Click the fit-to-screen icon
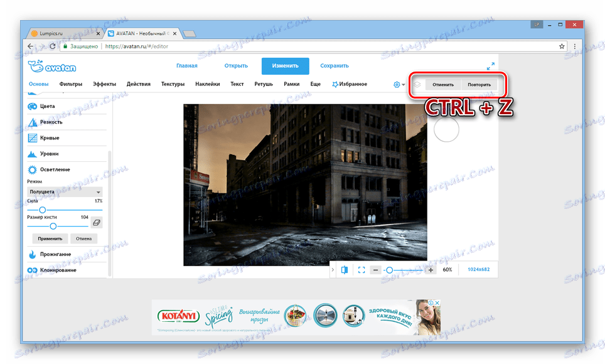The image size is (605, 364). [361, 270]
